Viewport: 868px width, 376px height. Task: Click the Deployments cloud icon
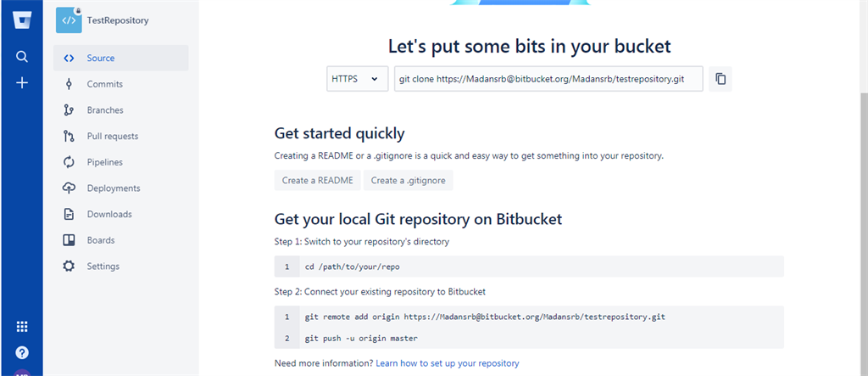[69, 188]
